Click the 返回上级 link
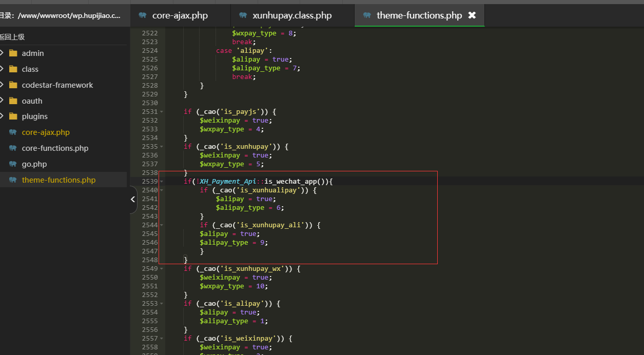This screenshot has width=644, height=355. pyautogui.click(x=12, y=37)
